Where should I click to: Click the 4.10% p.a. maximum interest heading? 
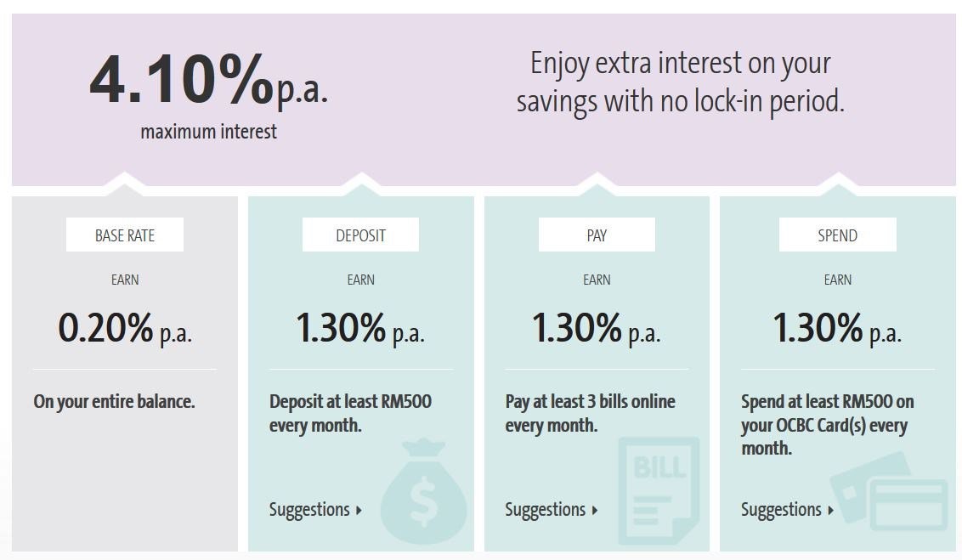(208, 83)
